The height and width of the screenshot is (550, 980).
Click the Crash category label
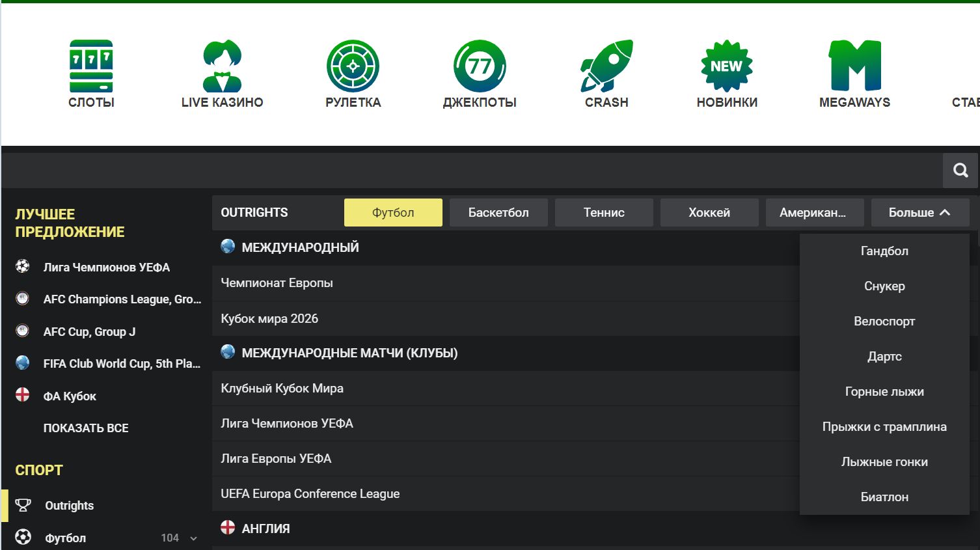[x=606, y=102]
